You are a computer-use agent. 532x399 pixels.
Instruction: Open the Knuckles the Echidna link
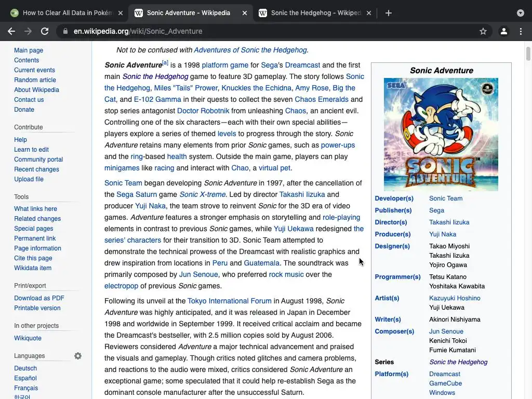pyautogui.click(x=256, y=88)
